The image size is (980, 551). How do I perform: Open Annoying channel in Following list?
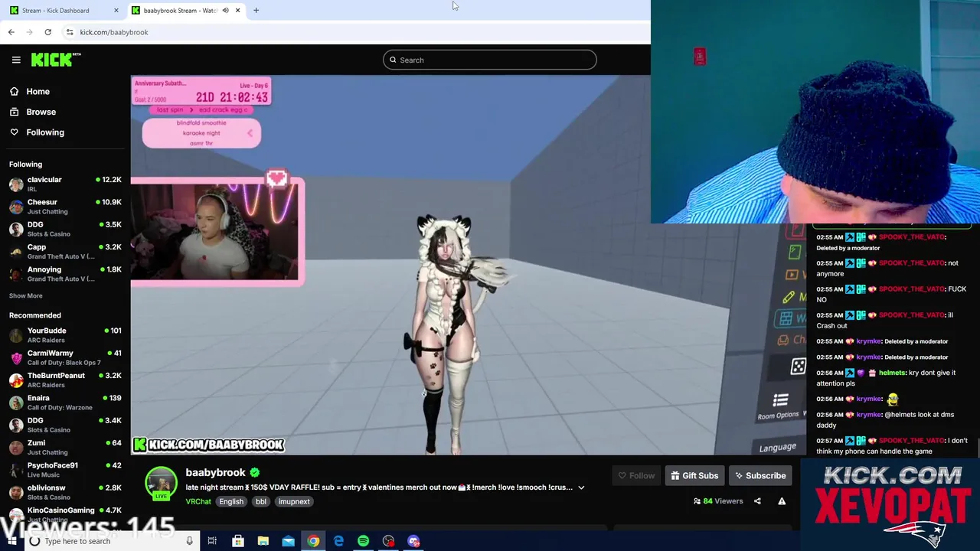(65, 274)
